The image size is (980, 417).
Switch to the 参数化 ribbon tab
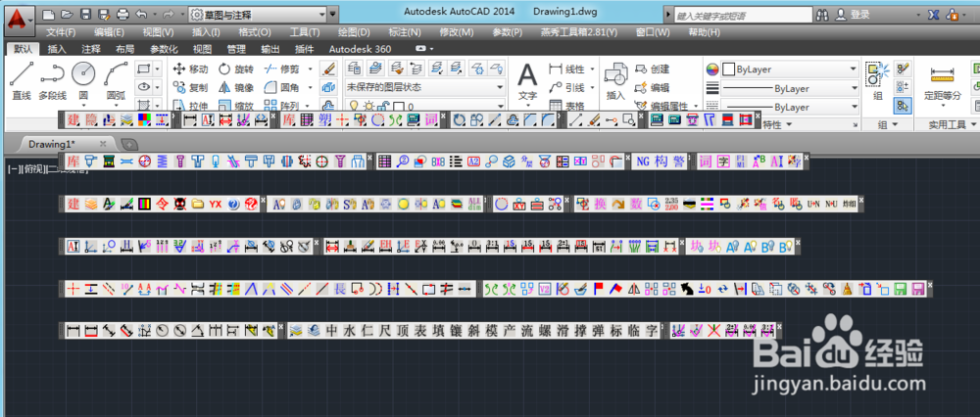(x=164, y=49)
